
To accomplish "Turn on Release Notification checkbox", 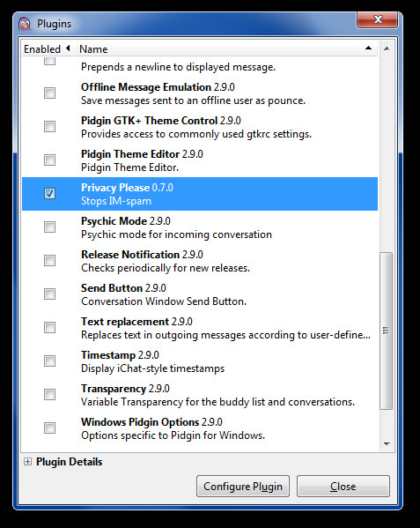I will 50,260.
